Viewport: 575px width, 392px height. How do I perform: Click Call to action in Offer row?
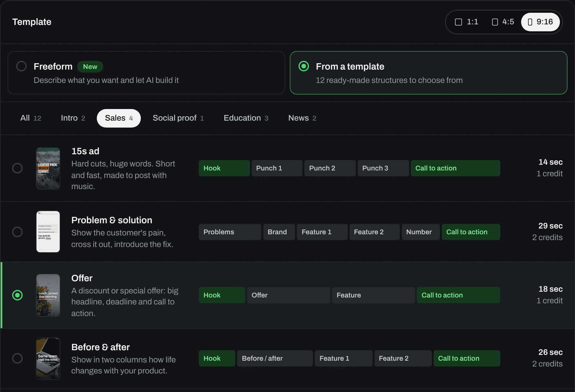458,295
